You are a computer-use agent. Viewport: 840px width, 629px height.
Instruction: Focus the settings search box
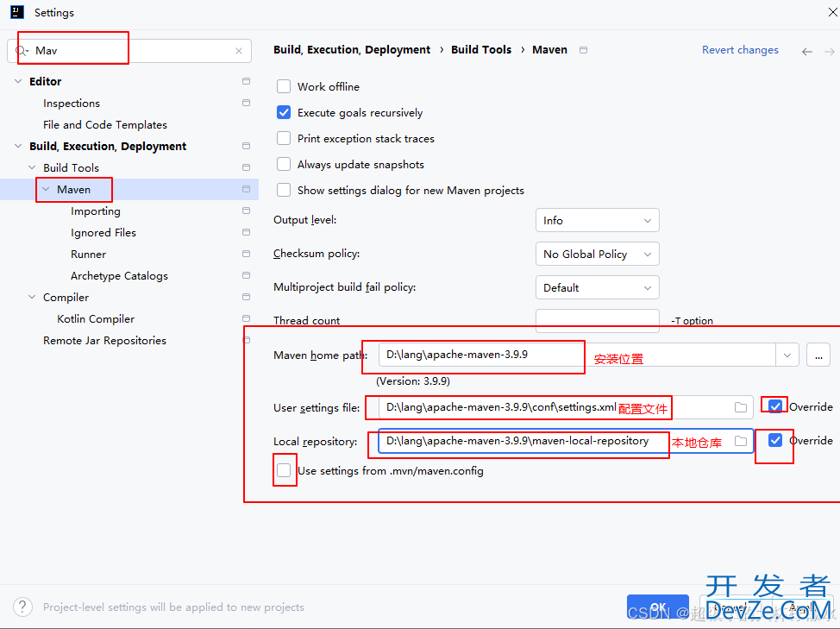tap(129, 51)
